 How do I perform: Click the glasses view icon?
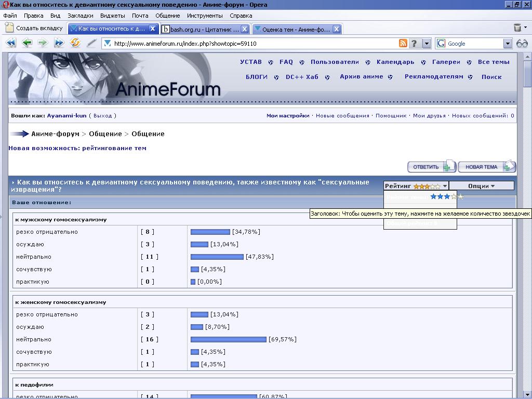point(522,44)
